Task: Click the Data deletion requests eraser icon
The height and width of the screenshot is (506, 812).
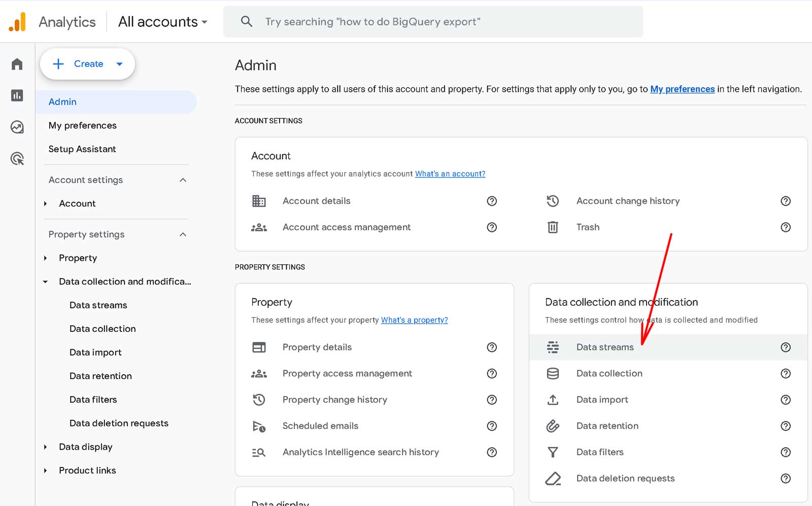Action: pos(553,479)
